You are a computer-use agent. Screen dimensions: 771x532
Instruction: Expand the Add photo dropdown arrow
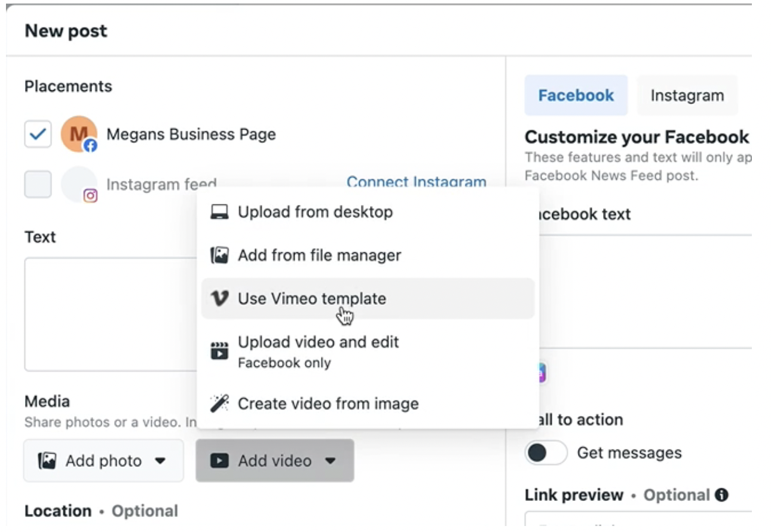[160, 461]
